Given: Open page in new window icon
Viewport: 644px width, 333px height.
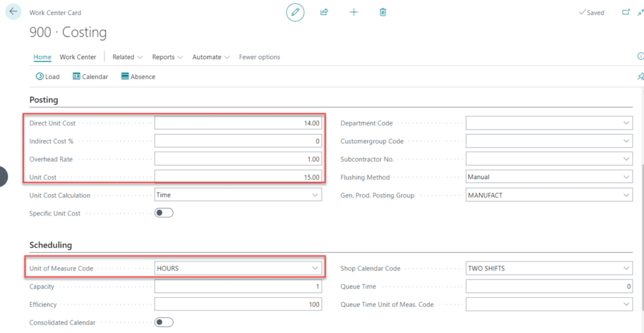Looking at the screenshot, I should [x=625, y=12].
